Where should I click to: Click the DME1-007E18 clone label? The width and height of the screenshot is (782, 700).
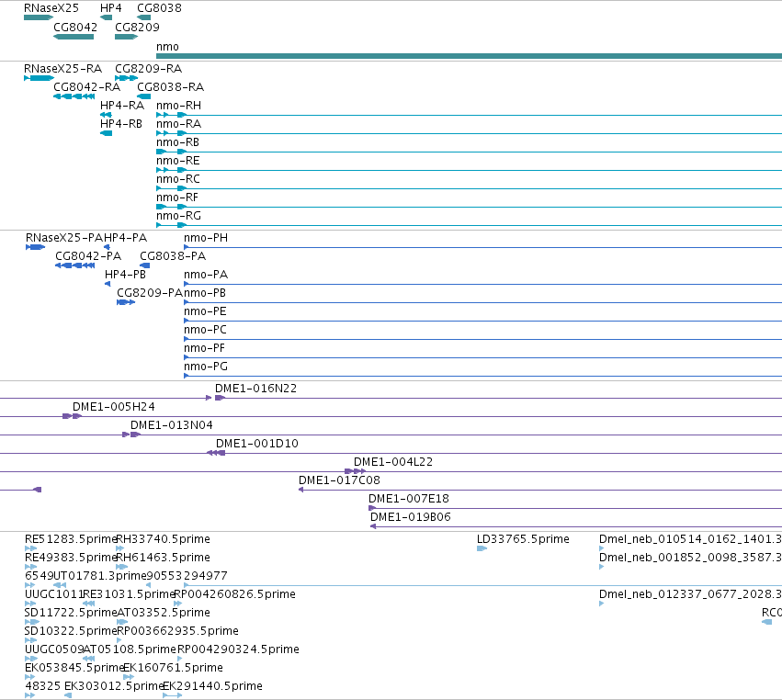pos(408,499)
